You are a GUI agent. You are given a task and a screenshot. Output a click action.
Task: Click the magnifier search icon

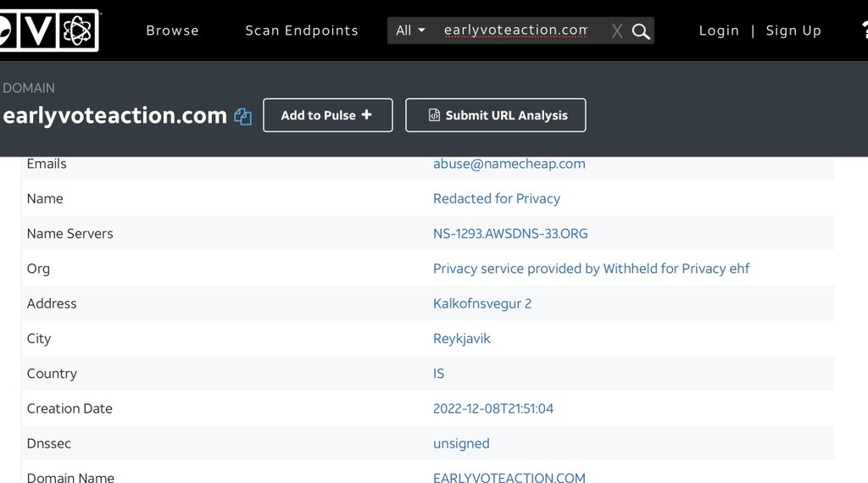coord(642,31)
